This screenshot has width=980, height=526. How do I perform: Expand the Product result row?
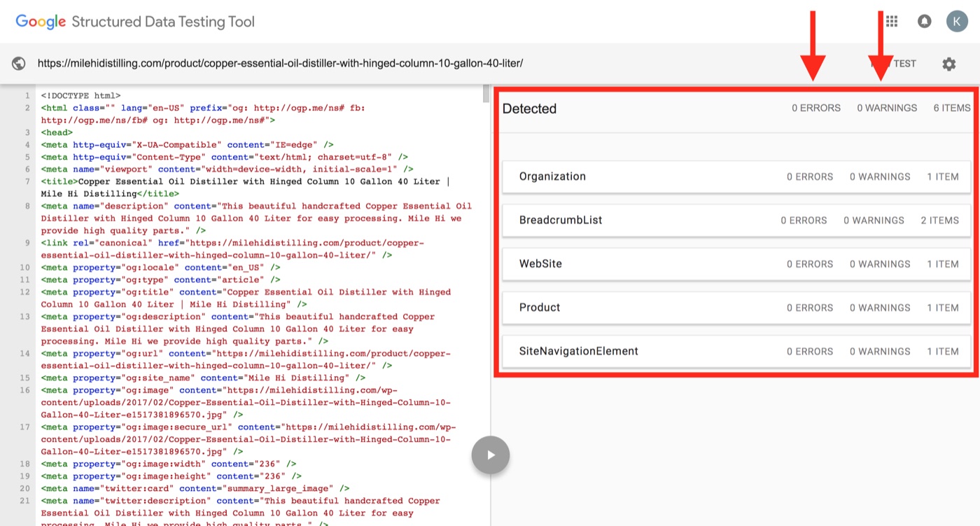[x=736, y=307]
